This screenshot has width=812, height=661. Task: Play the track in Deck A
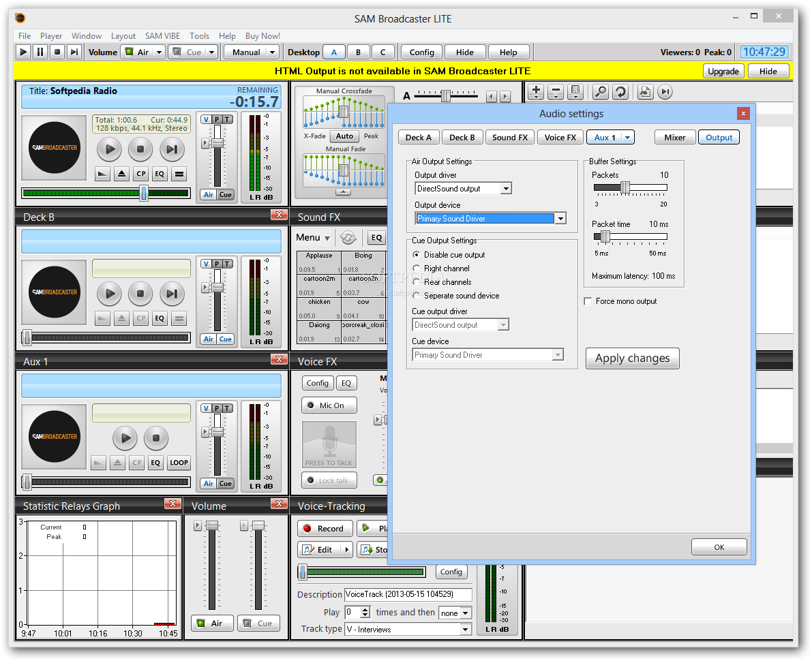pyautogui.click(x=110, y=150)
